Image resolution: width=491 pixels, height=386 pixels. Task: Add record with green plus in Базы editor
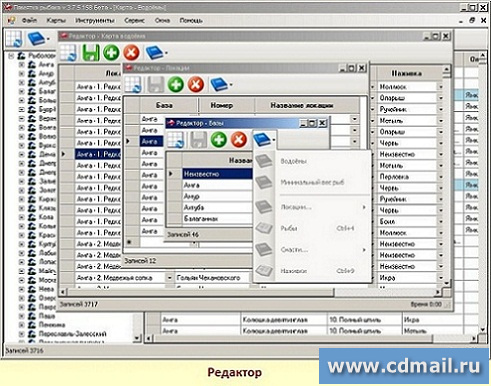point(219,139)
